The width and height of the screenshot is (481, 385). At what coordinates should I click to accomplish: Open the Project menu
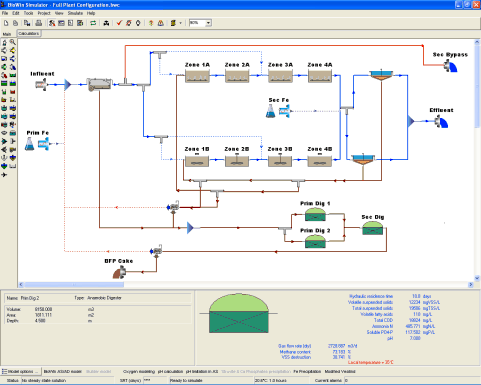[44, 13]
